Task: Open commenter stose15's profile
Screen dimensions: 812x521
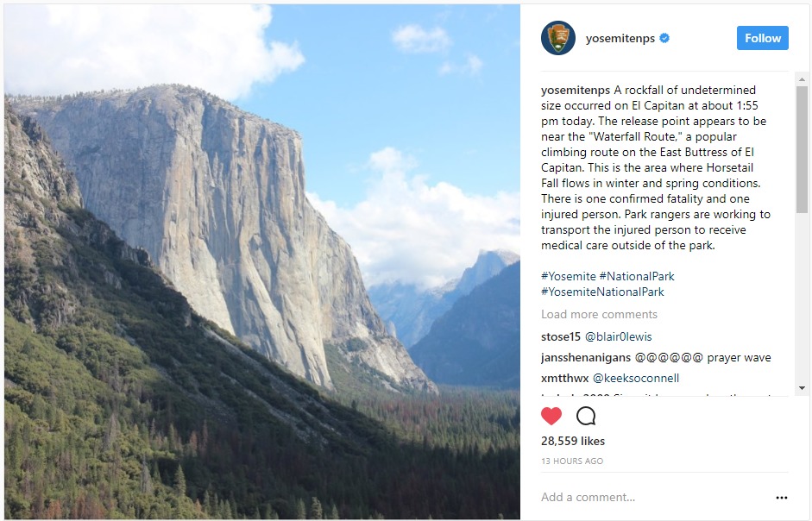Action: [x=561, y=336]
